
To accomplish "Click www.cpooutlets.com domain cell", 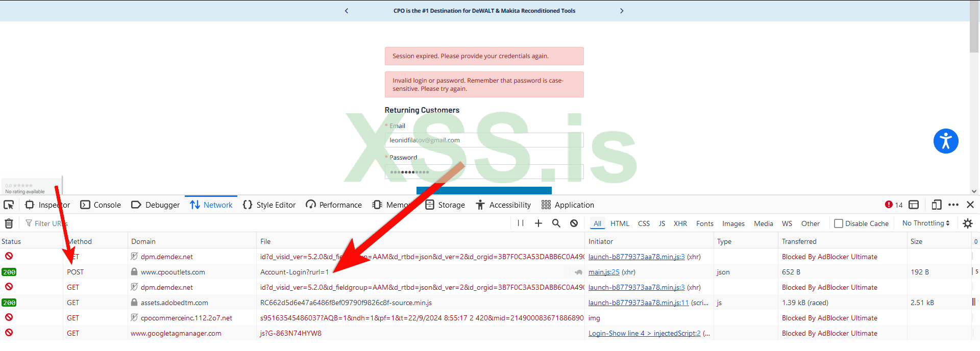I will [x=173, y=272].
